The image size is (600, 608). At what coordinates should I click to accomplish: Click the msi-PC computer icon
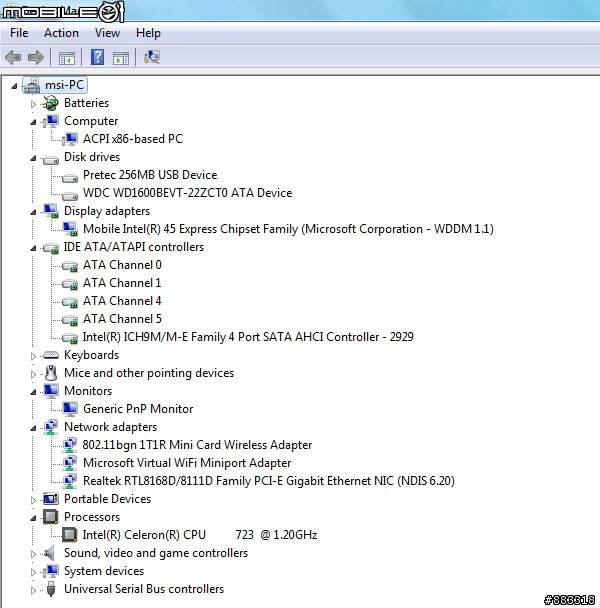coord(31,85)
